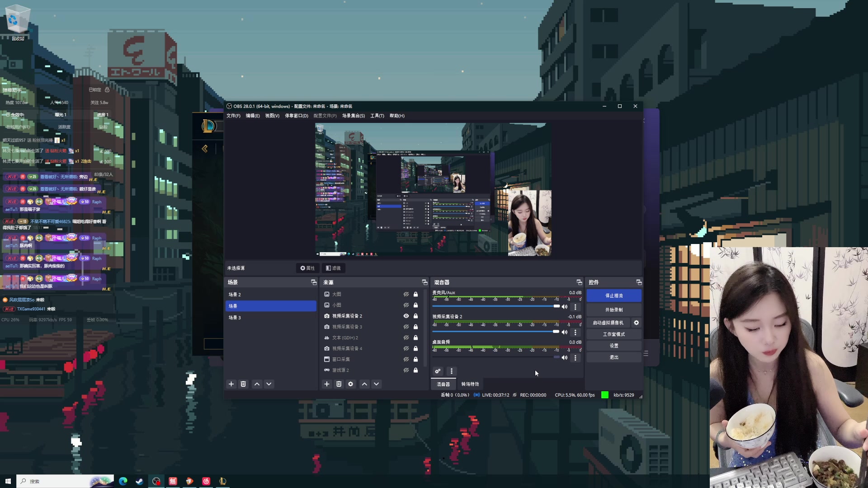Show the 窗口采集 source
The width and height of the screenshot is (868, 488).
[x=406, y=359]
